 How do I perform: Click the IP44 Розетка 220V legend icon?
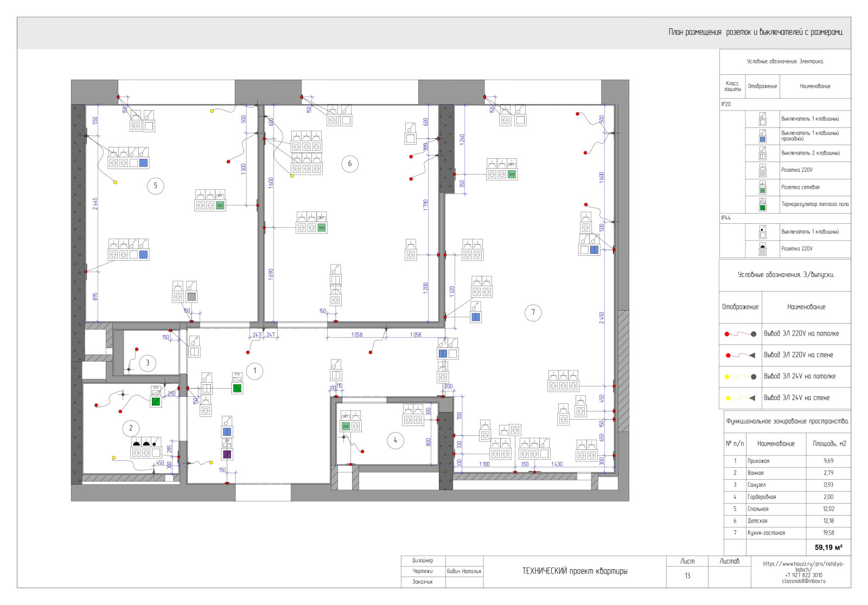762,249
